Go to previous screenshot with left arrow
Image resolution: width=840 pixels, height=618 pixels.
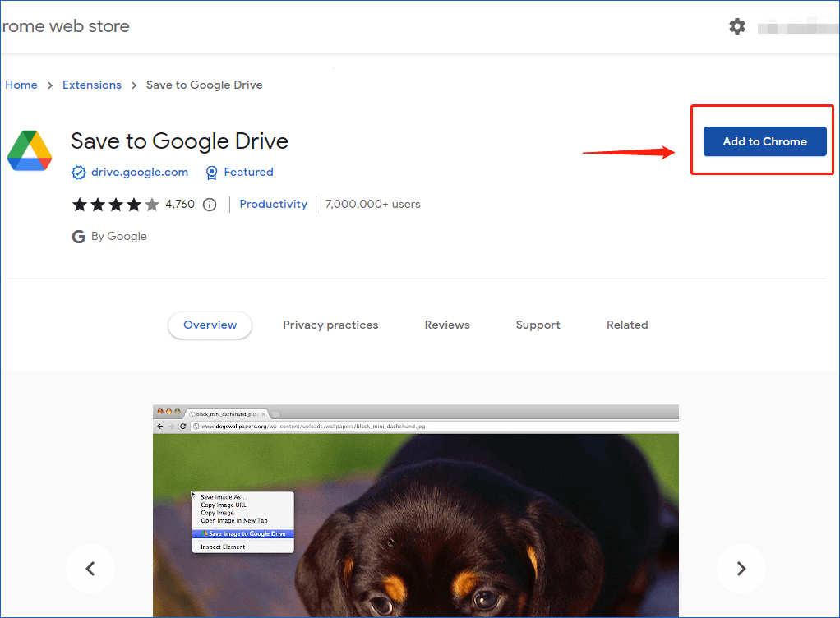(90, 569)
